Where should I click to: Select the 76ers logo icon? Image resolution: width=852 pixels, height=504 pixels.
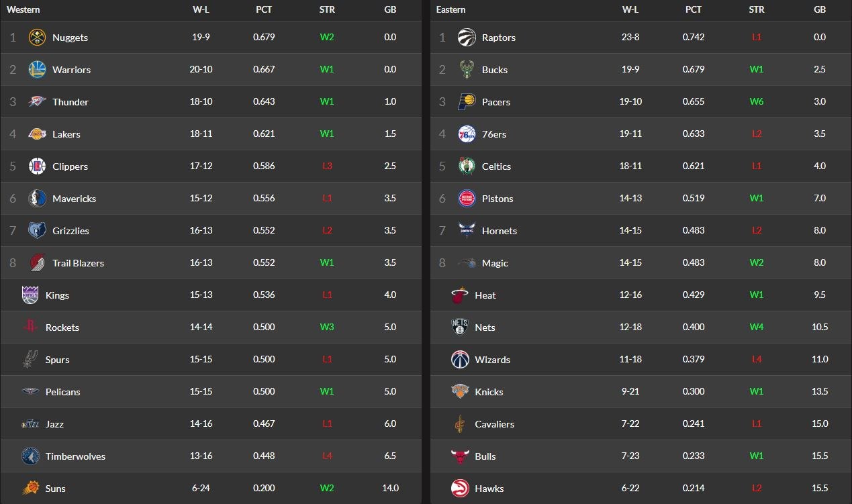tap(467, 134)
